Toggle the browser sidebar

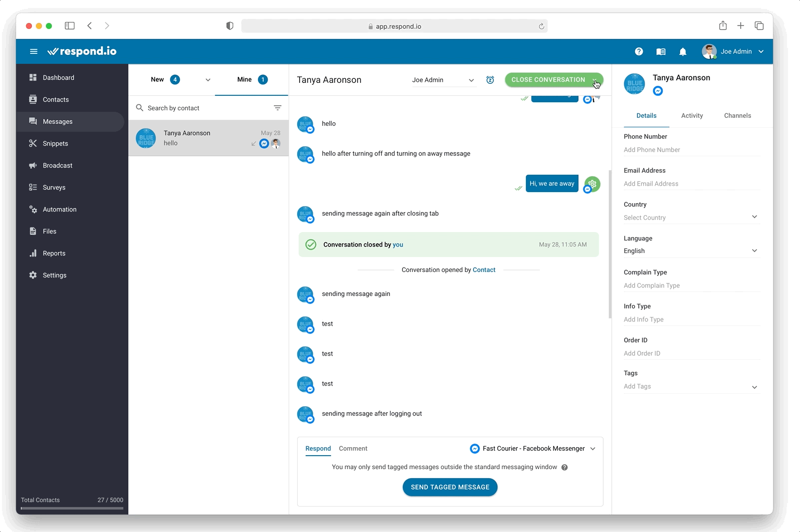click(x=70, y=25)
